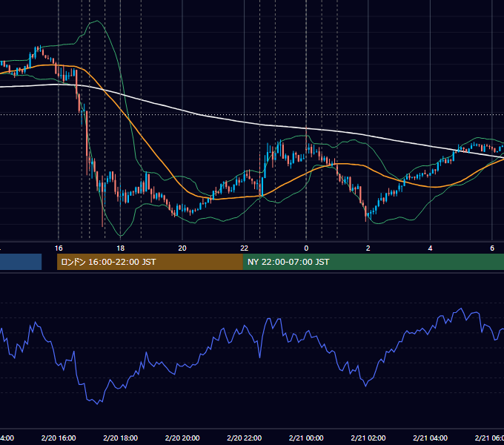This screenshot has height=445, width=504.
Task: Click the 20 hour axis label
Action: 182,248
